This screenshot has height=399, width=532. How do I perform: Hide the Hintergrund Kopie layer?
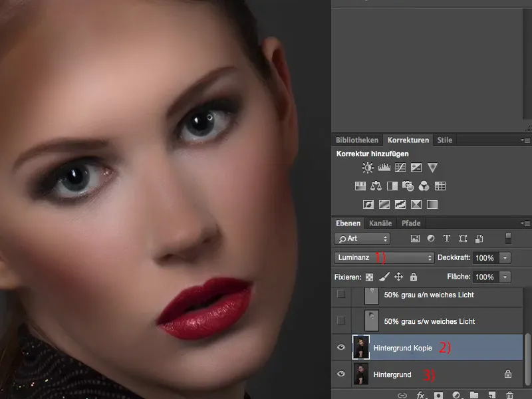(341, 348)
